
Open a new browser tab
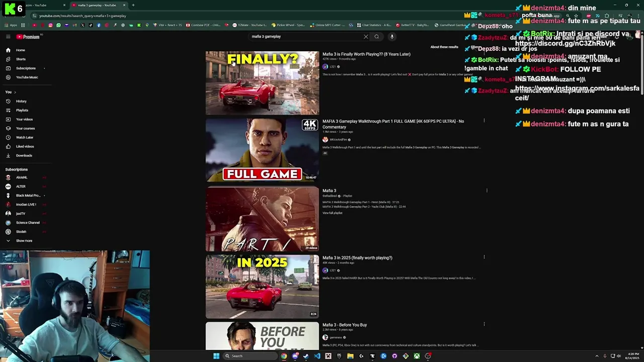coord(133,5)
